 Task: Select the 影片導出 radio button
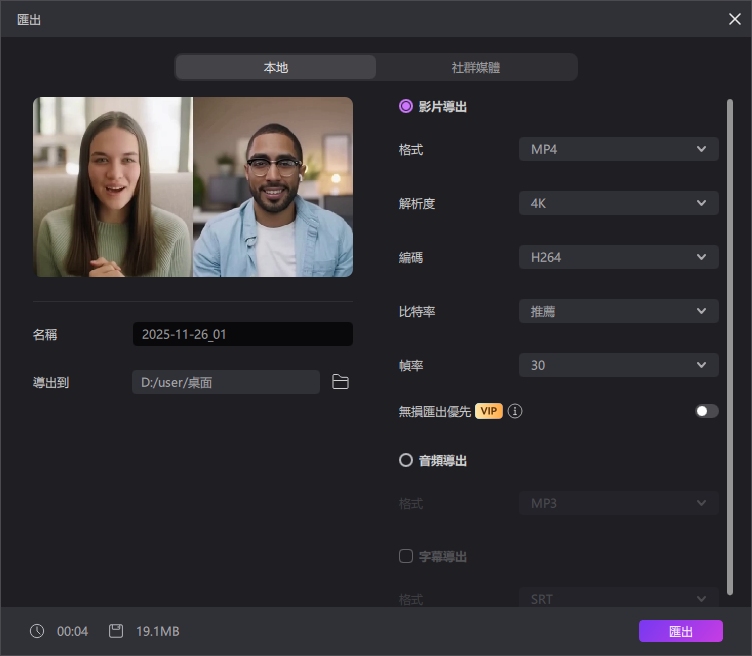406,106
